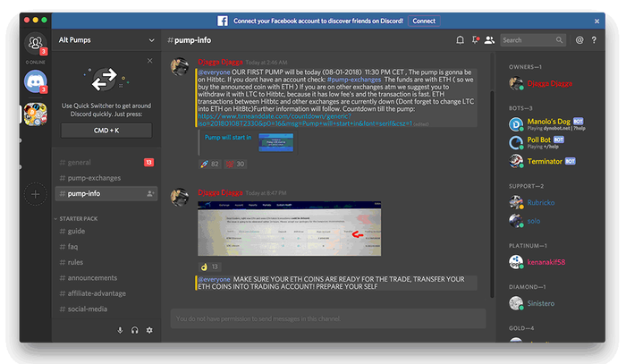Select kenanakif58 name in Platinum group

coord(546,262)
